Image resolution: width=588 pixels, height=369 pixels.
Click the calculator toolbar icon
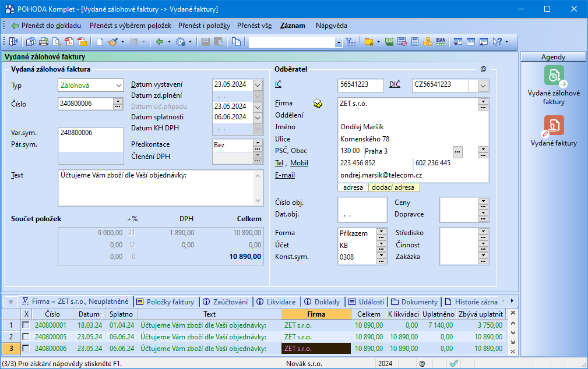click(x=415, y=41)
